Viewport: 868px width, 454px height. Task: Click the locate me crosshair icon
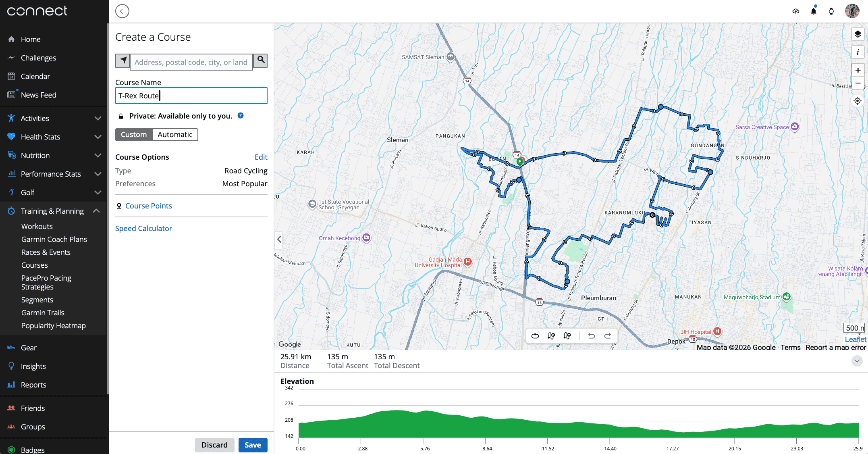coord(858,101)
